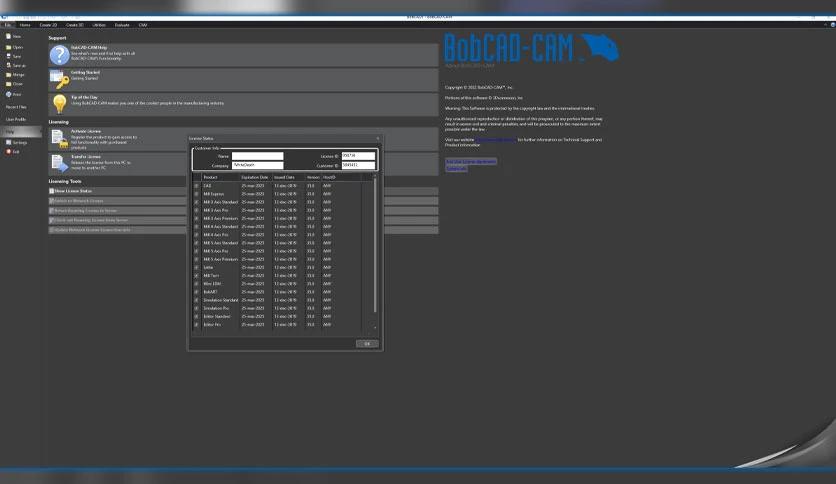The height and width of the screenshot is (484, 836).
Task: Click the Getting Started key icon
Action: pyautogui.click(x=59, y=79)
